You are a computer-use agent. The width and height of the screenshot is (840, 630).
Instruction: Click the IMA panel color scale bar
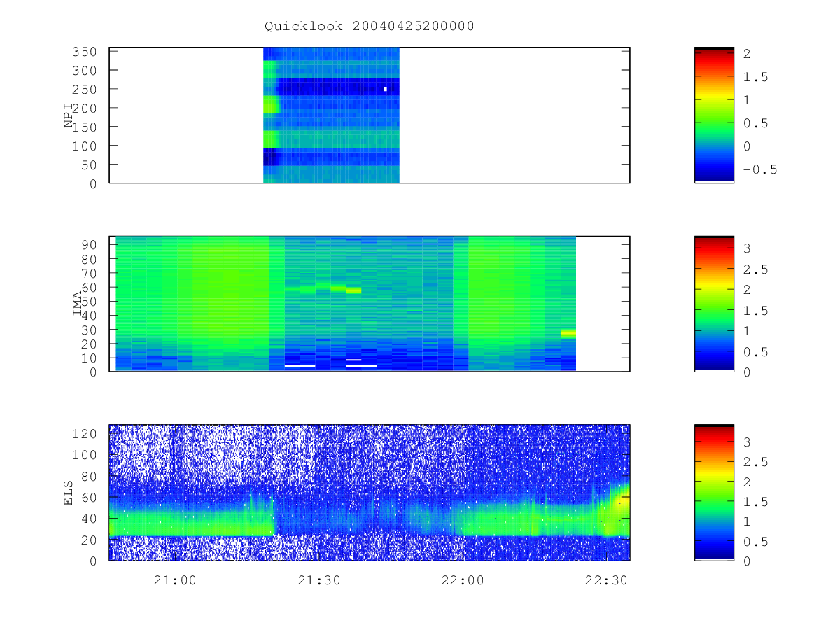pos(714,303)
